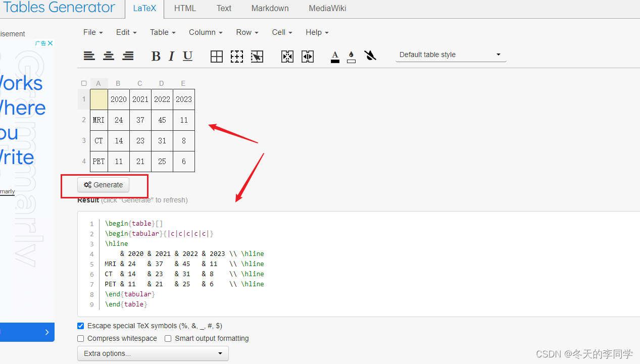Remove all borders dashed-grid icon

tap(237, 57)
